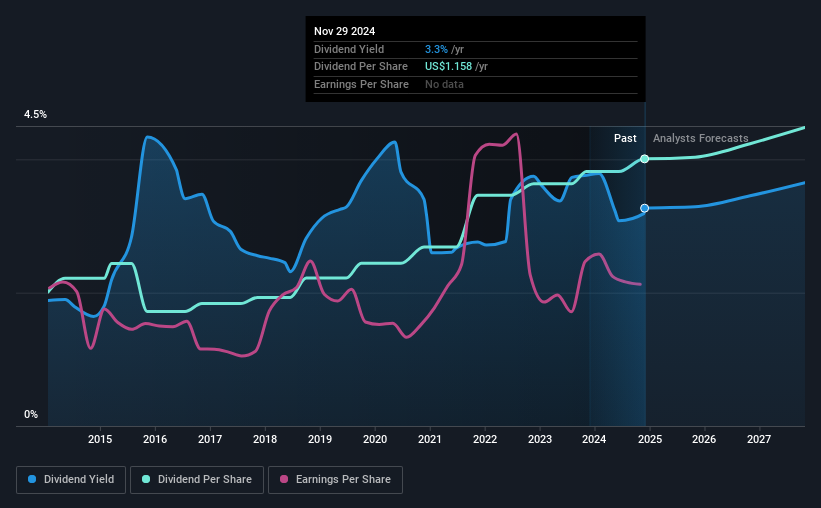Select the 2017 x-axis label
This screenshot has width=821, height=508.
tap(210, 439)
